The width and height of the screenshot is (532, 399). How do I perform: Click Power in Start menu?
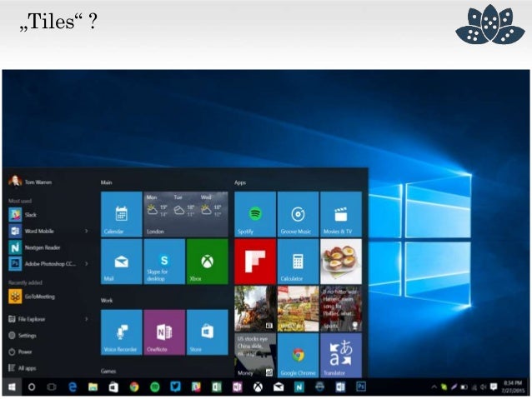tap(20, 352)
